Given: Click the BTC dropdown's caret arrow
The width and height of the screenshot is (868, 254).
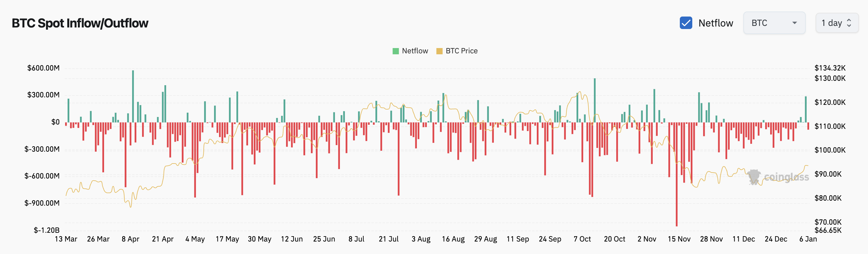Looking at the screenshot, I should 794,23.
